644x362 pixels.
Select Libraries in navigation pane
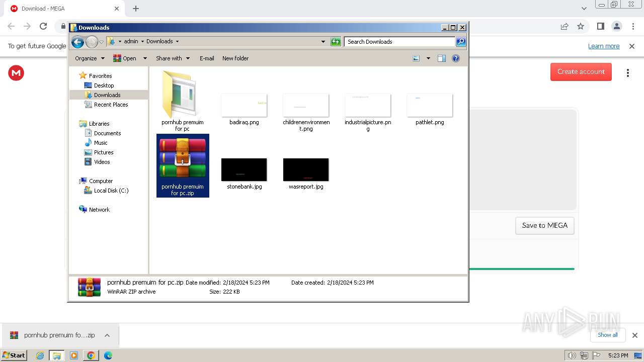[x=99, y=124]
